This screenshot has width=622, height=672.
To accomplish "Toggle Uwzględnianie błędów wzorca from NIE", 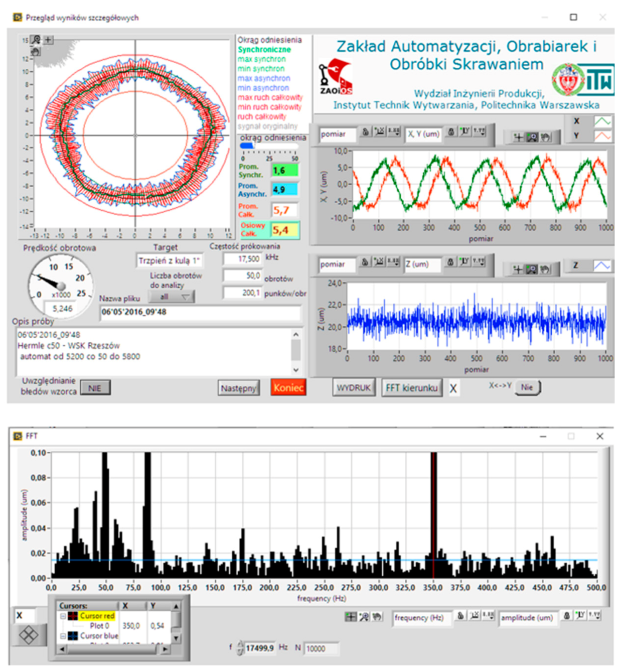I will (x=94, y=387).
